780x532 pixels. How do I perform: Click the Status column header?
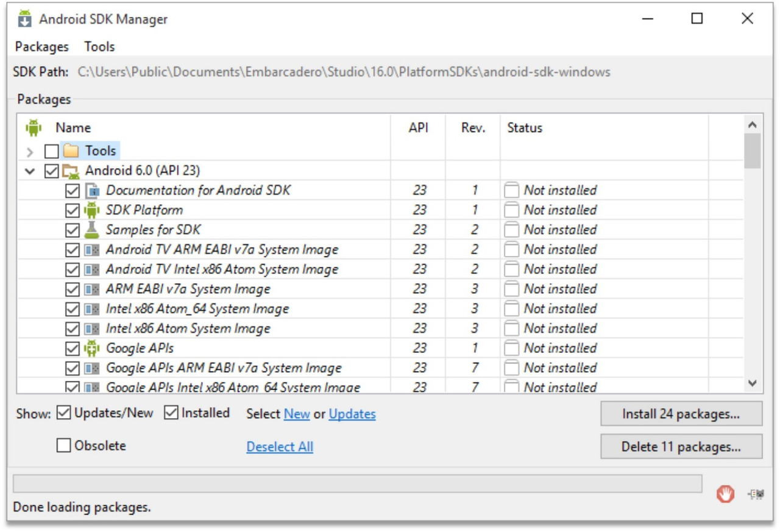(525, 128)
